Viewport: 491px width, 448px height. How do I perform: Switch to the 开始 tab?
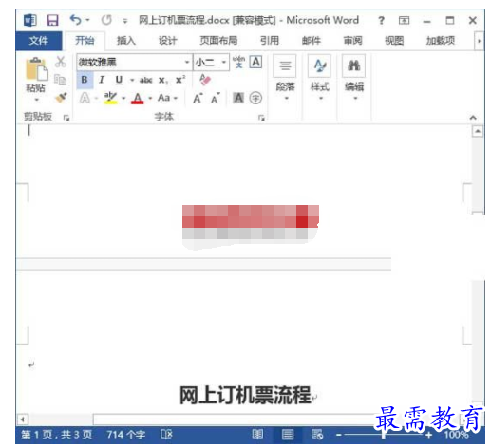(85, 41)
